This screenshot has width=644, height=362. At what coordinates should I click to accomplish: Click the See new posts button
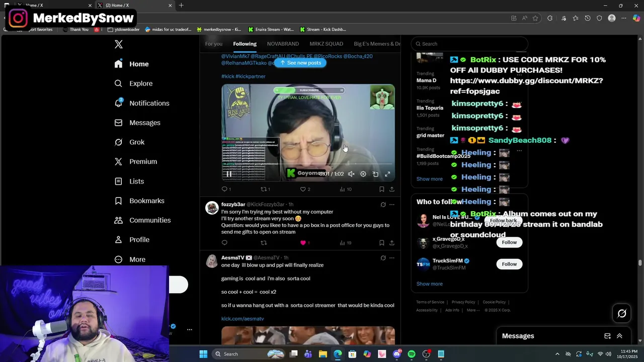pos(300,63)
